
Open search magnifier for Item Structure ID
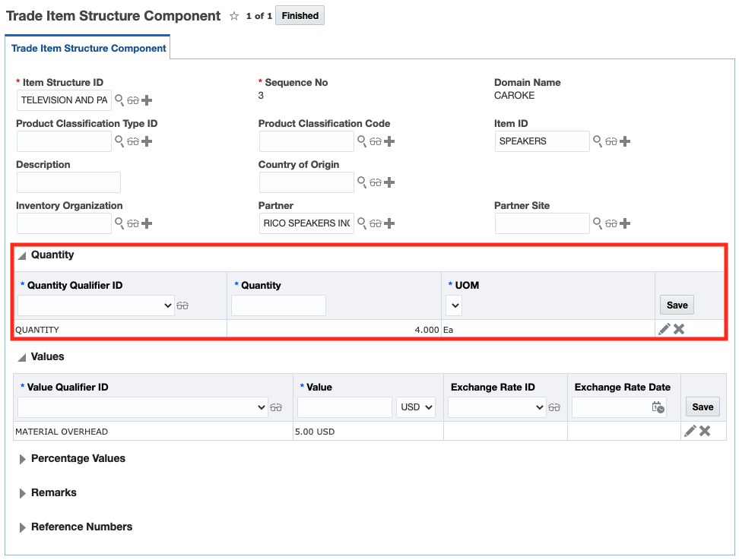tap(119, 100)
